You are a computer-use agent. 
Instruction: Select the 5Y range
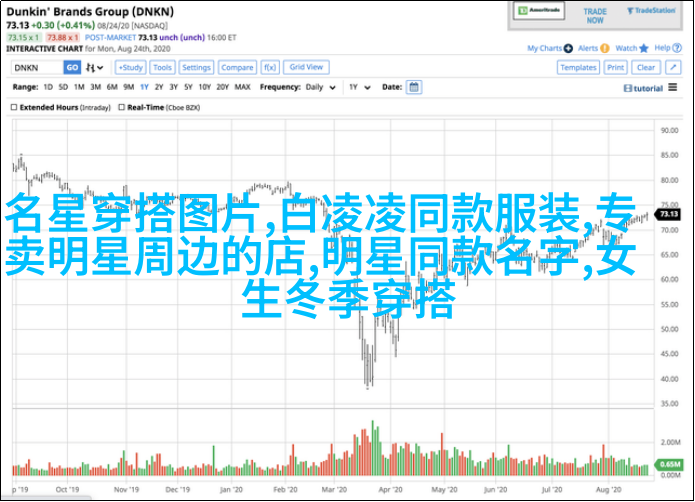[x=188, y=87]
